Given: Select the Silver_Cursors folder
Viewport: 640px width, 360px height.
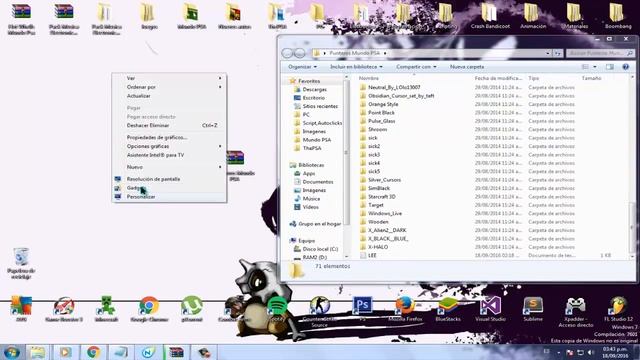Looking at the screenshot, I should (384, 180).
